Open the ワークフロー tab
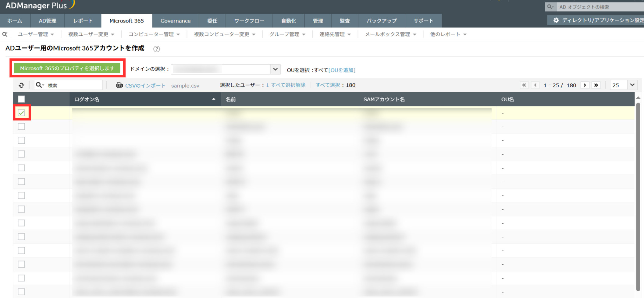 (249, 21)
